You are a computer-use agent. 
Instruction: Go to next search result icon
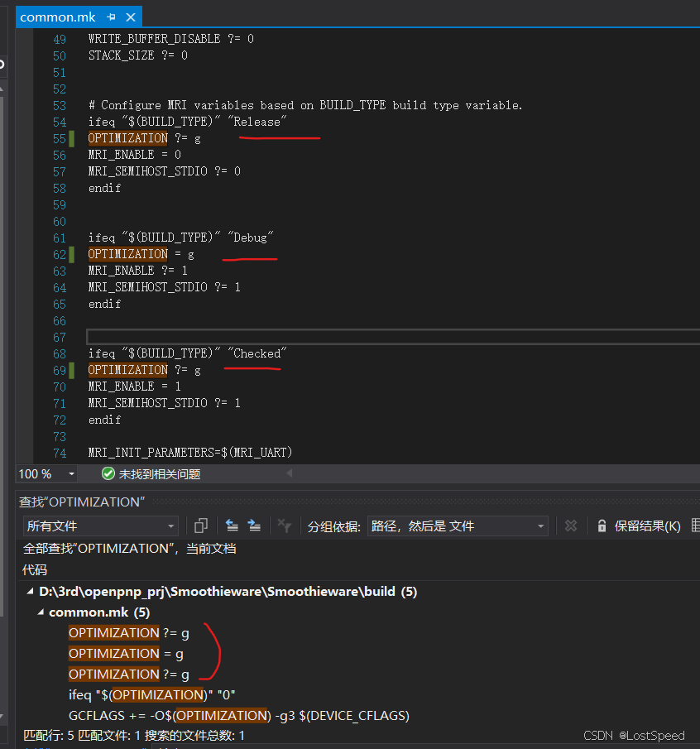click(254, 526)
